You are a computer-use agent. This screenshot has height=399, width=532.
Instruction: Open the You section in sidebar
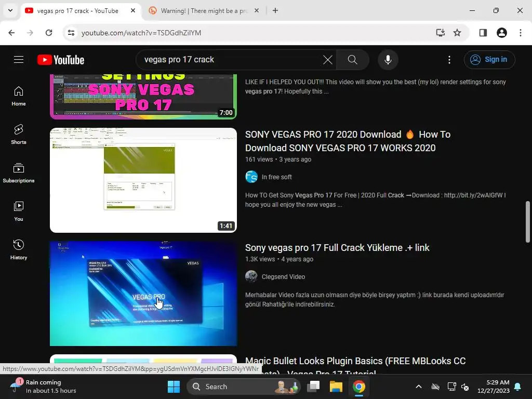[19, 211]
